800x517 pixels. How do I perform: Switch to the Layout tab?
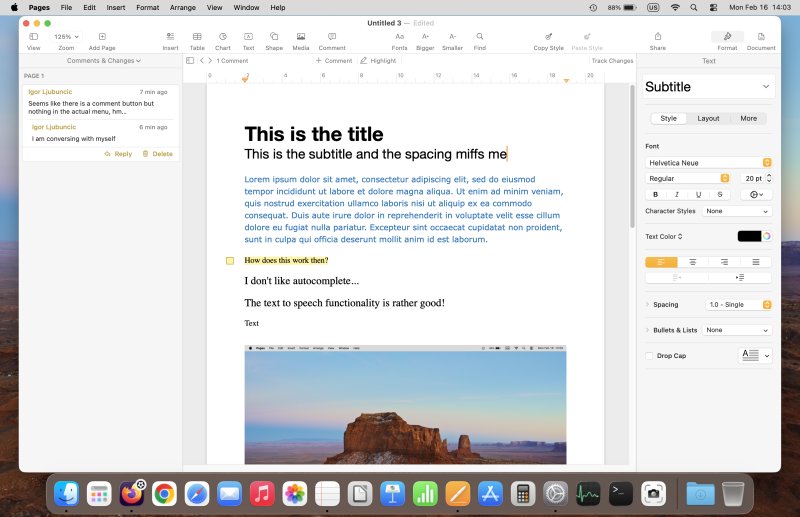click(708, 118)
